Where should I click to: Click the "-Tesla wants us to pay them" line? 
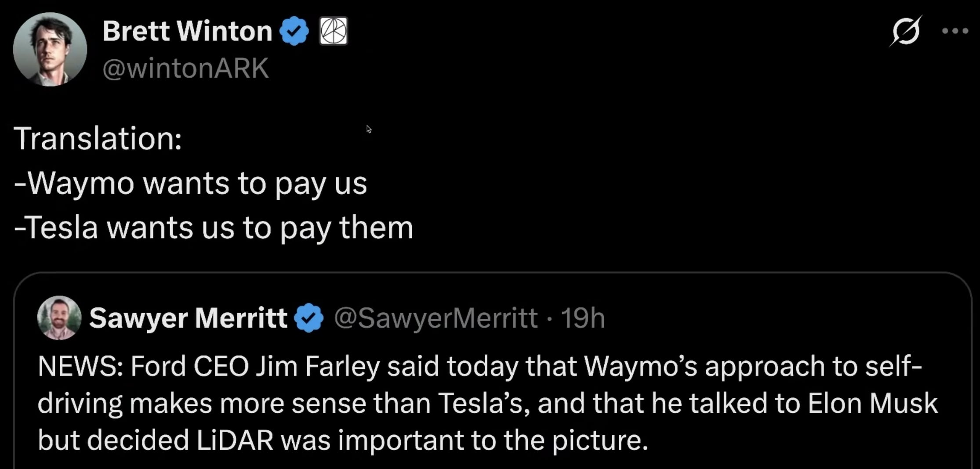coord(214,227)
